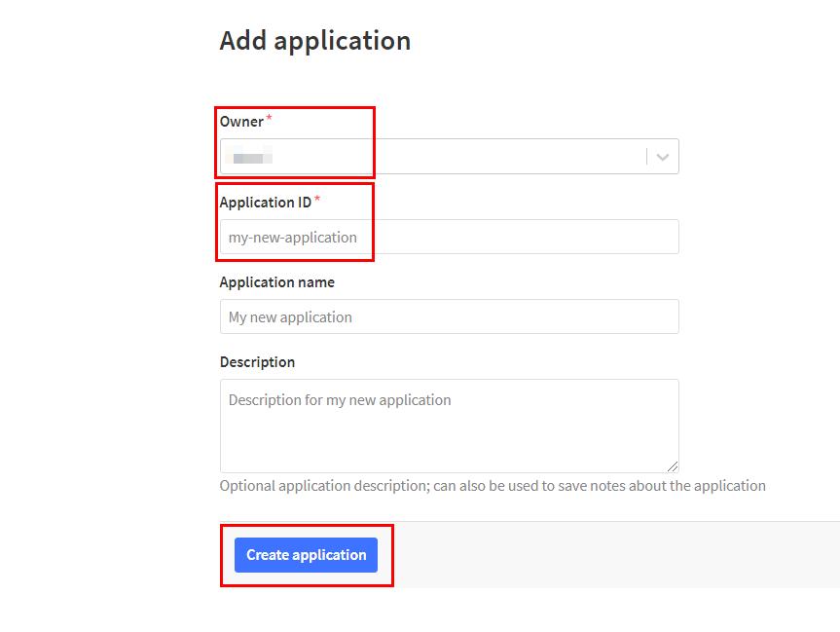
Task: Click the Owner field label
Action: coord(241,122)
